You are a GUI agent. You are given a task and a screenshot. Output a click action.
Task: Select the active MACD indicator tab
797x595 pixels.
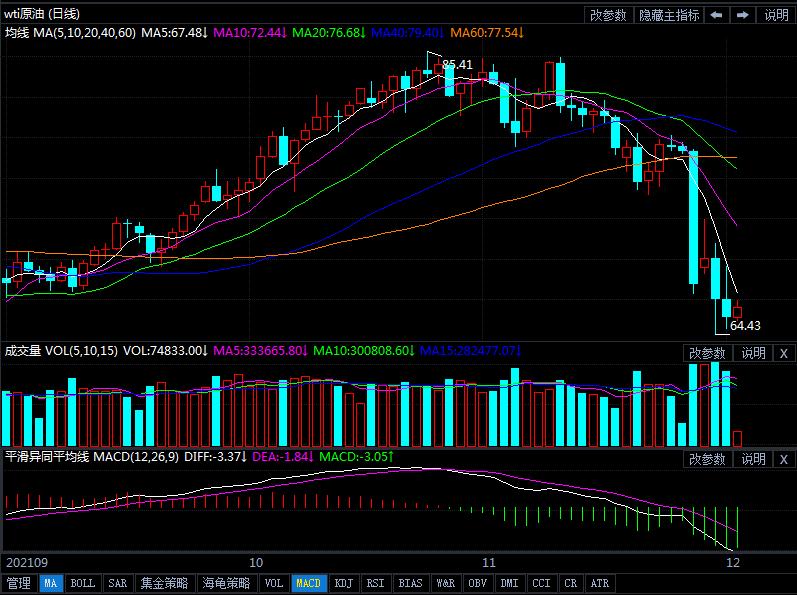tap(309, 583)
